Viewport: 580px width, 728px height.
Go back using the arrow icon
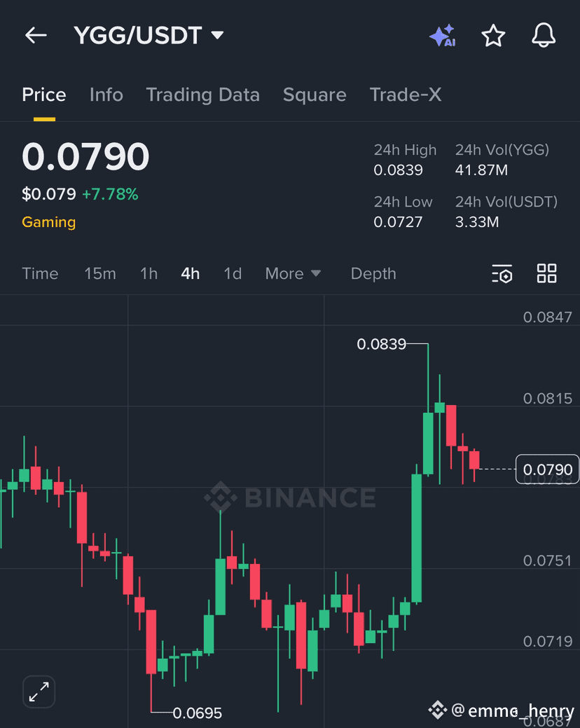point(36,35)
